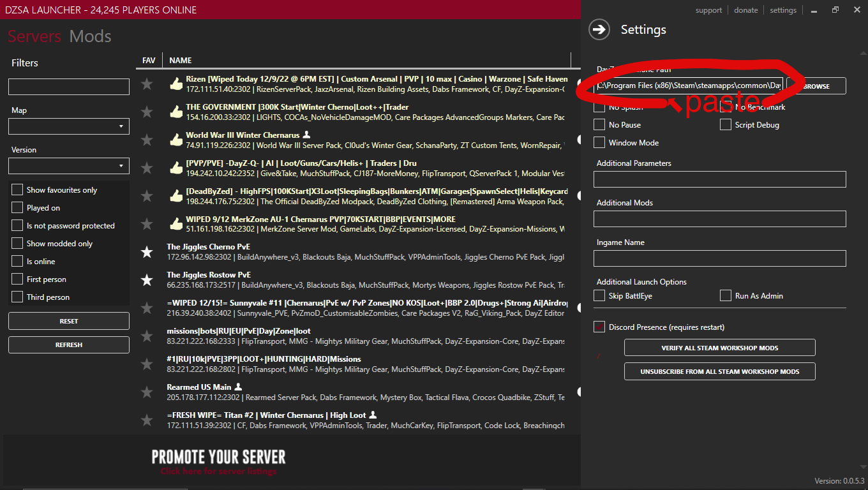Click person icon after World War III Winter Chernarus
The width and height of the screenshot is (868, 490).
click(306, 135)
